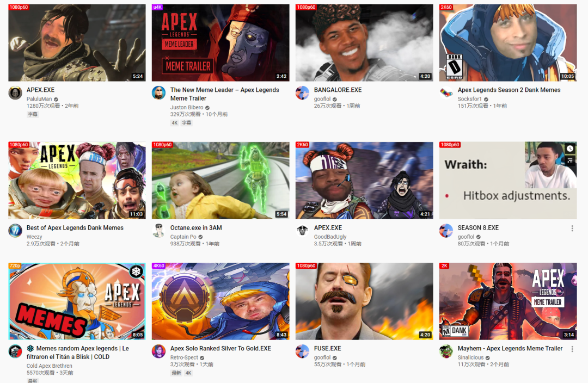The height and width of the screenshot is (383, 588).
Task: Open Socksfor1 channel avatar
Action: pyautogui.click(x=446, y=92)
